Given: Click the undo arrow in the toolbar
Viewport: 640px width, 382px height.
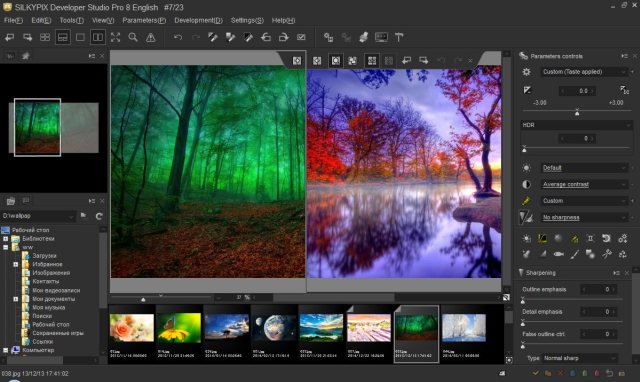Looking at the screenshot, I should point(178,37).
